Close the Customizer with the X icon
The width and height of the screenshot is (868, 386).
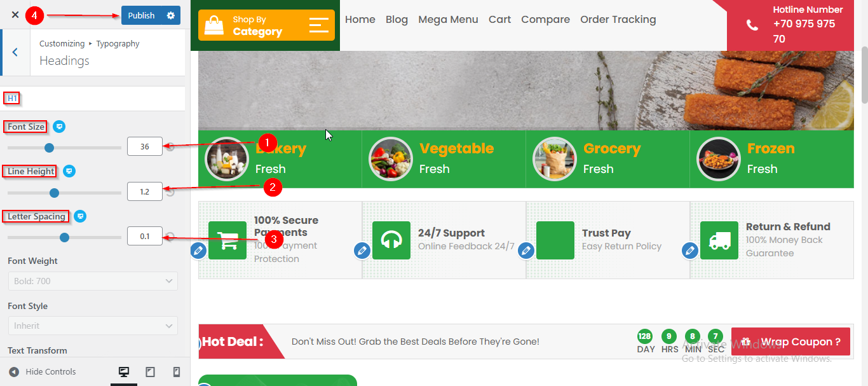15,15
